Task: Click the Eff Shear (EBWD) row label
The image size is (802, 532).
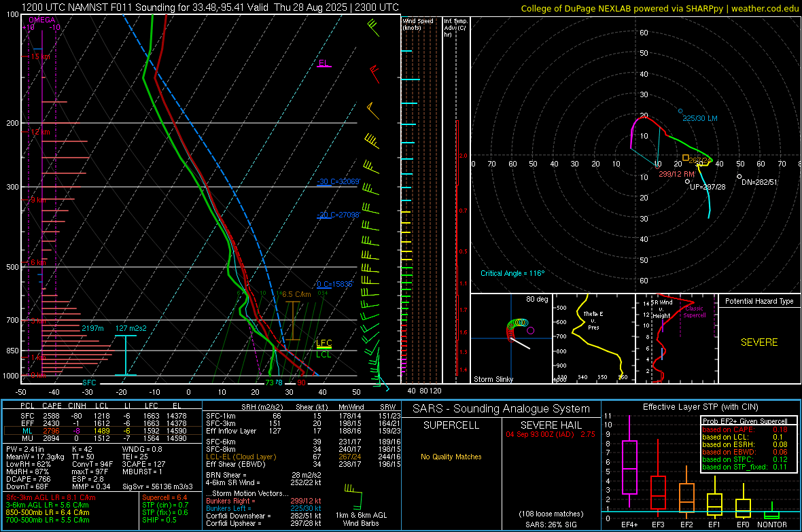Action: [x=236, y=464]
